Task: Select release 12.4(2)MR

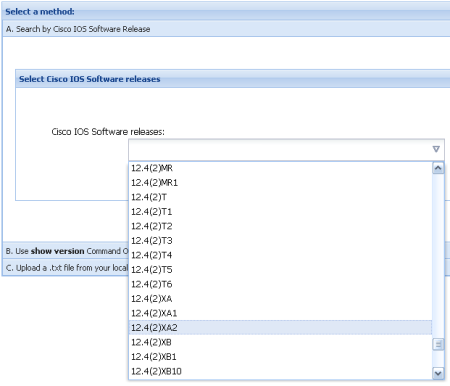Action: tap(280, 168)
